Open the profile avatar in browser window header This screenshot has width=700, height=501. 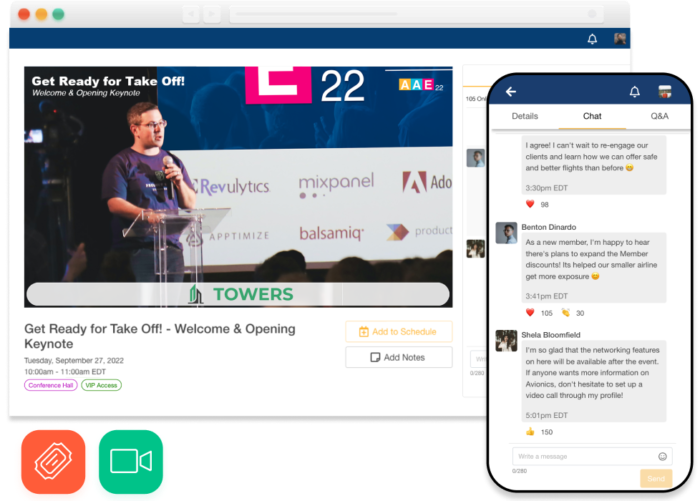pyautogui.click(x=620, y=39)
